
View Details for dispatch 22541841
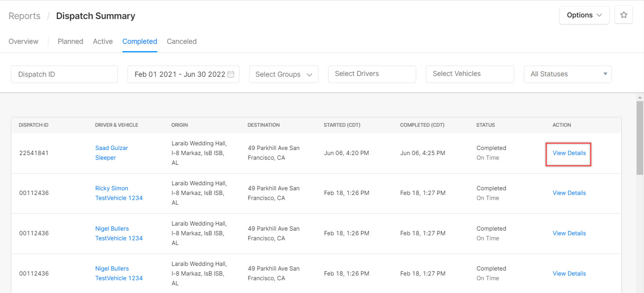point(569,153)
